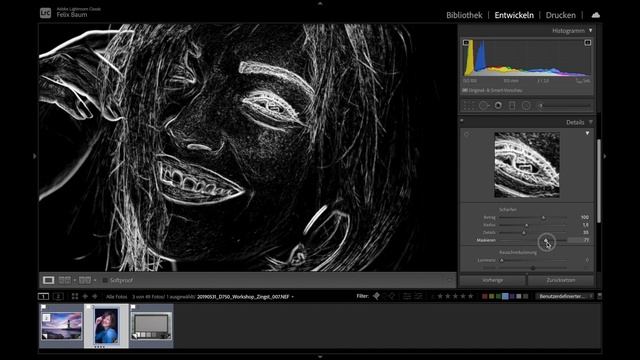The height and width of the screenshot is (360, 640).
Task: Click the Betrag value field 100
Action: click(584, 218)
